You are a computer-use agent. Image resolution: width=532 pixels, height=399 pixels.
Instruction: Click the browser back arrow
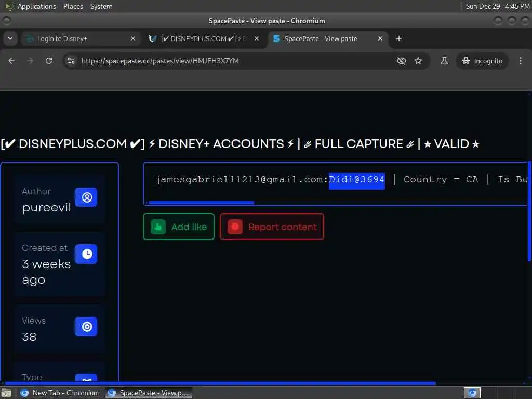pyautogui.click(x=11, y=61)
